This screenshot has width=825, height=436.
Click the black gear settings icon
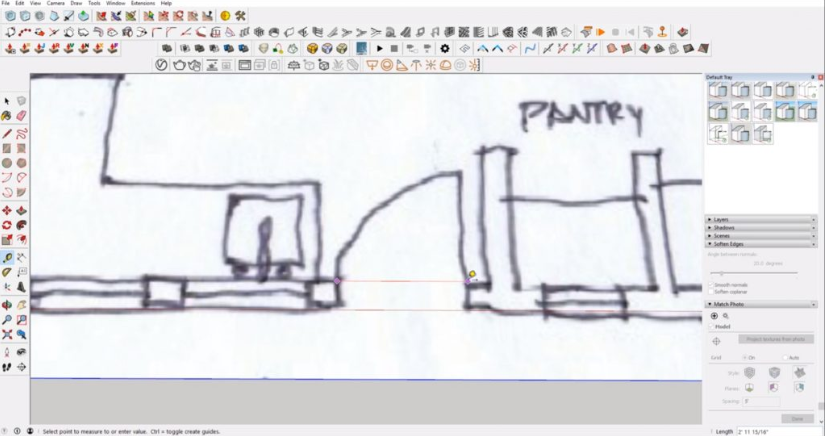point(445,48)
